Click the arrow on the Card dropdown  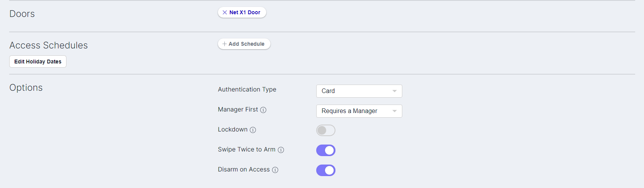tap(394, 91)
